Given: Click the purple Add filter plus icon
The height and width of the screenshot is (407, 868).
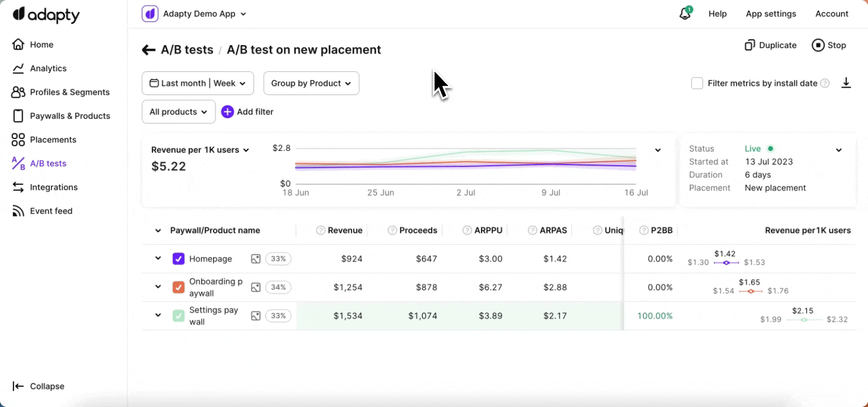Looking at the screenshot, I should pos(227,112).
